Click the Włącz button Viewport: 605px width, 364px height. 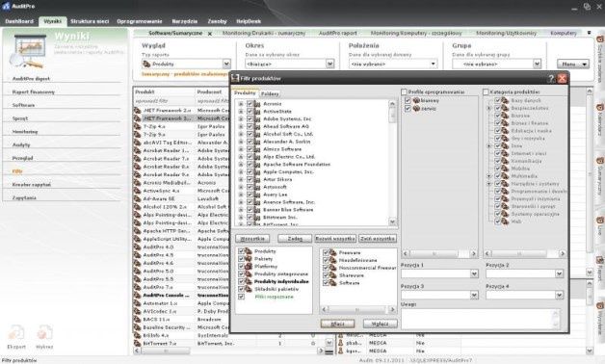point(337,324)
